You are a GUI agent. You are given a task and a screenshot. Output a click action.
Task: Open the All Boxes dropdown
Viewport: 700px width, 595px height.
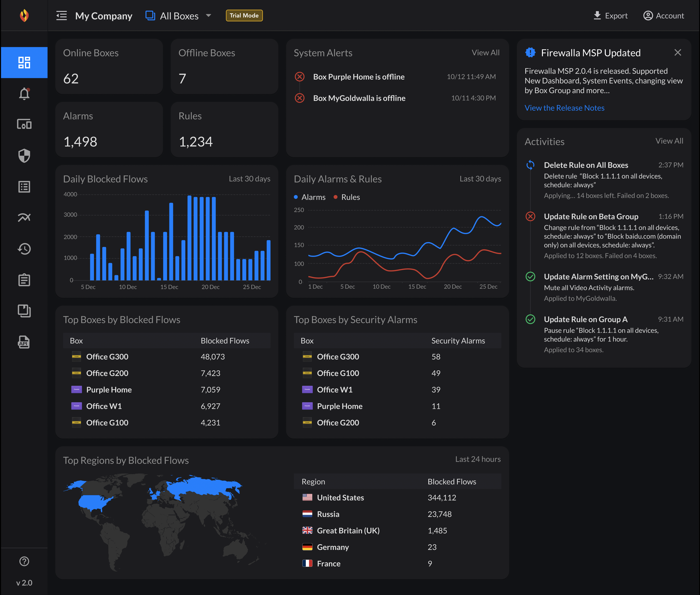click(x=178, y=15)
